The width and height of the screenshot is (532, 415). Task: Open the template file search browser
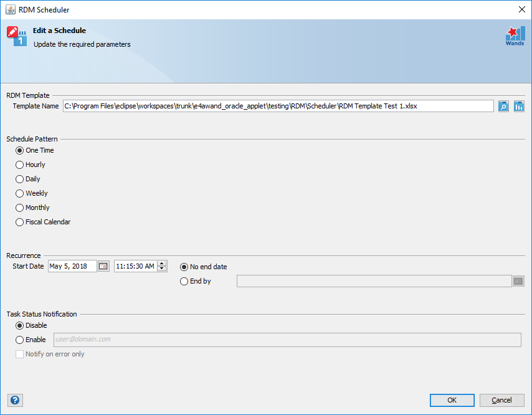tap(503, 106)
